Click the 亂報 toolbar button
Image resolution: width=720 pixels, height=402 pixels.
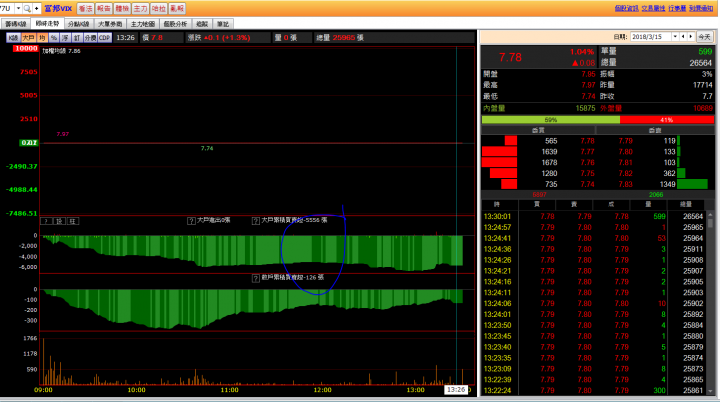(x=177, y=8)
